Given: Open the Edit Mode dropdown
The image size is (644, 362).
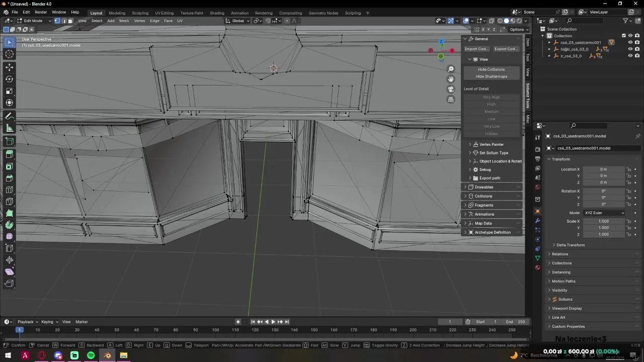Looking at the screenshot, I should pos(33,21).
